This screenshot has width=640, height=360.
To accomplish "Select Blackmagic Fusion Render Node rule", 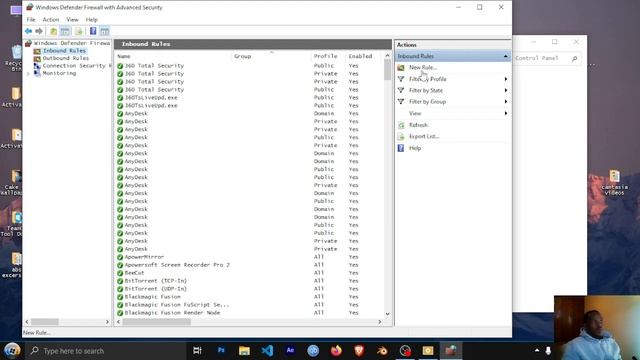I will click(x=172, y=313).
